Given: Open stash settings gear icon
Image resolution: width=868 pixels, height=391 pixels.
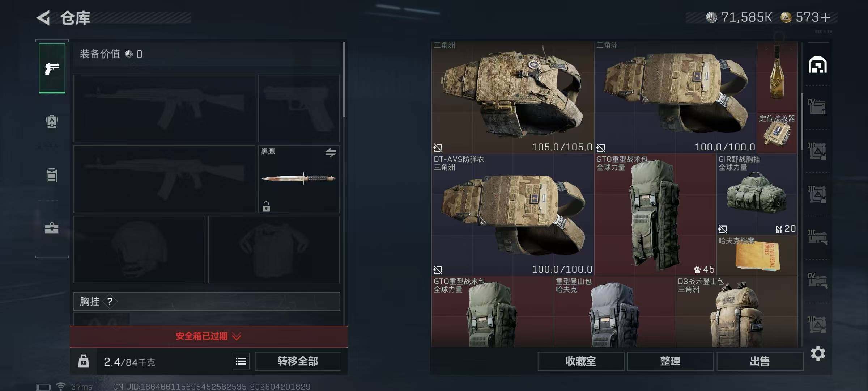Looking at the screenshot, I should 818,353.
